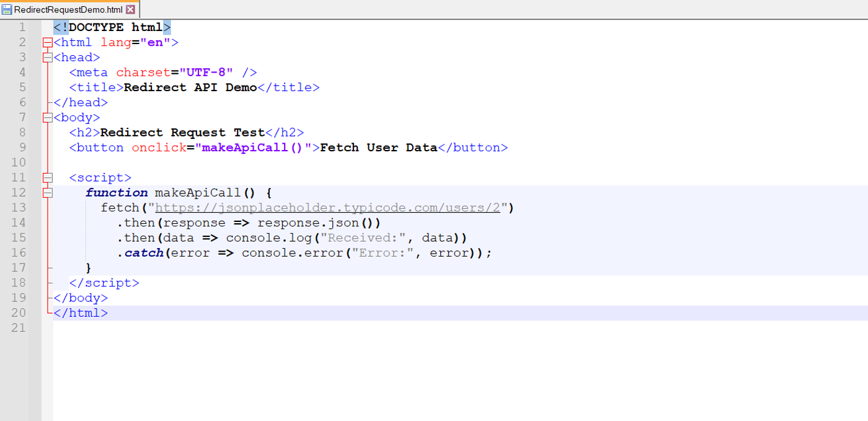
Task: Click line number 1 in margin
Action: (x=22, y=27)
